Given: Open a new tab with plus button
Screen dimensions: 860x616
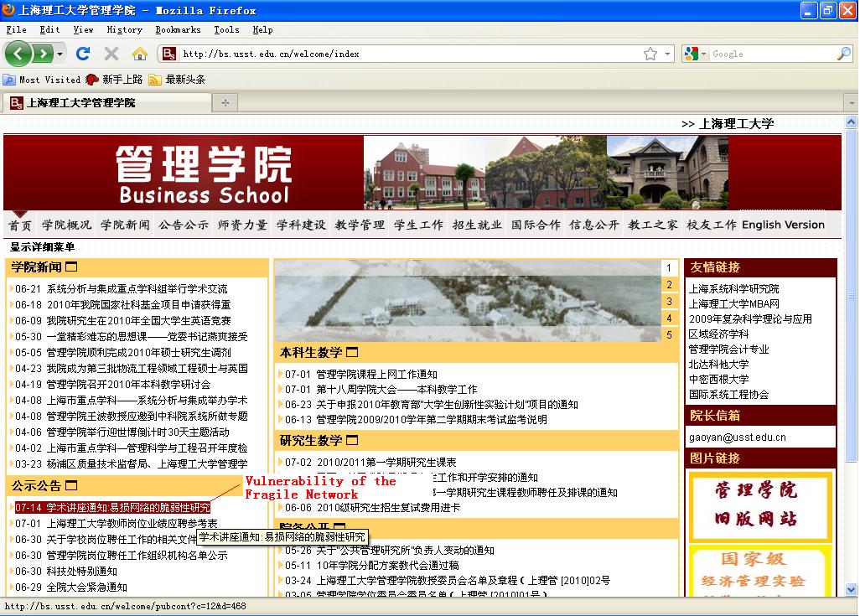Looking at the screenshot, I should (225, 102).
